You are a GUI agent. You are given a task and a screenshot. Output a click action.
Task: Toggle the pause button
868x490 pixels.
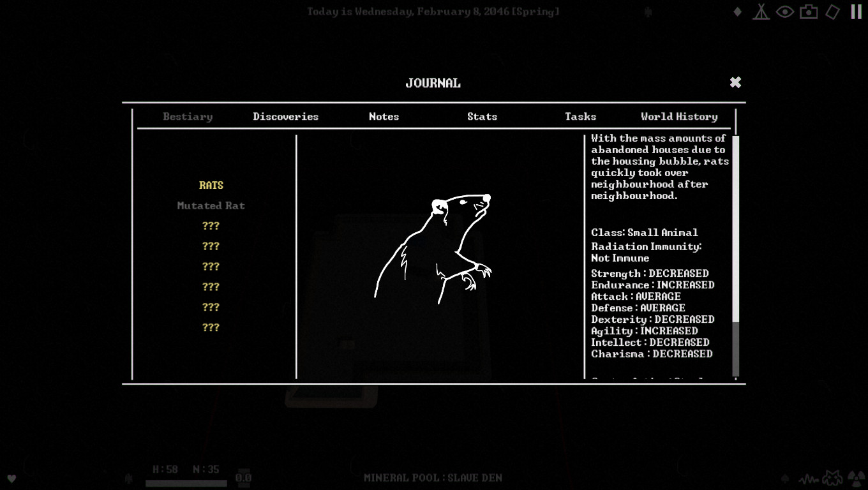[x=856, y=11]
